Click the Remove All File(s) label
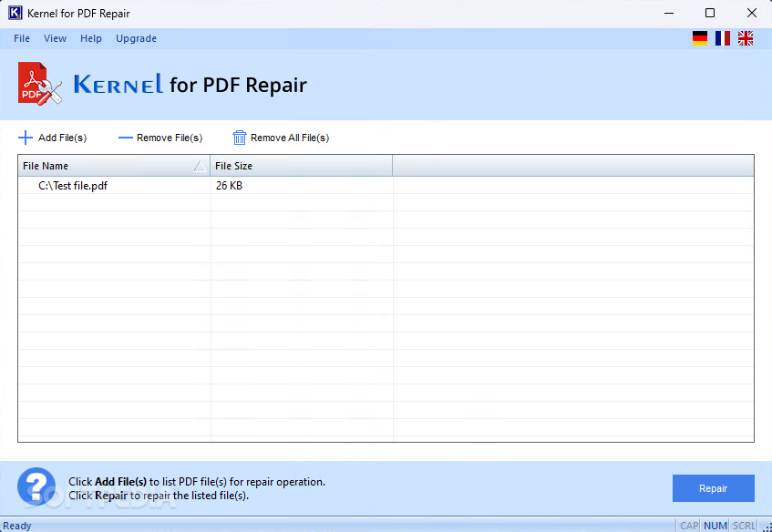 [290, 138]
